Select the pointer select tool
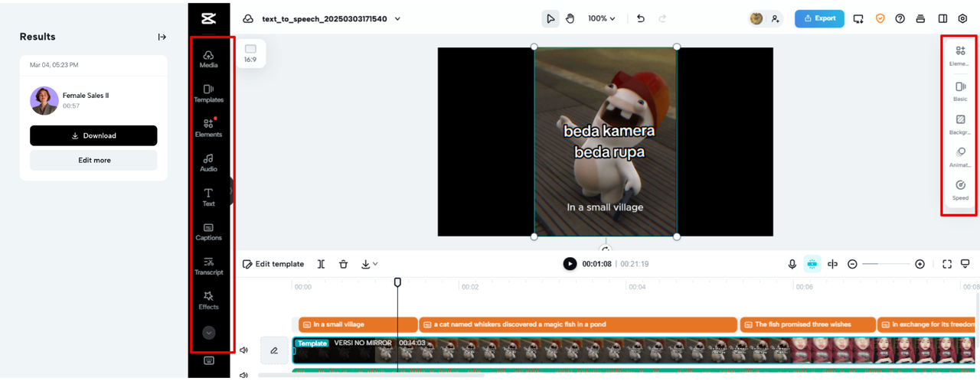This screenshot has height=381, width=980. click(550, 18)
